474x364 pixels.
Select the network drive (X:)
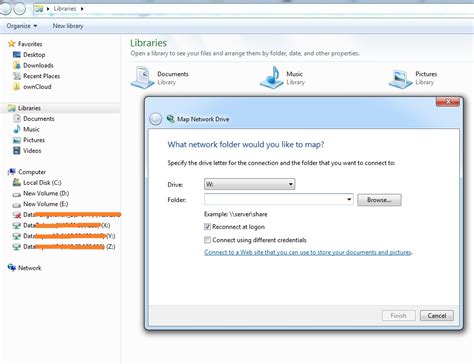point(61,225)
